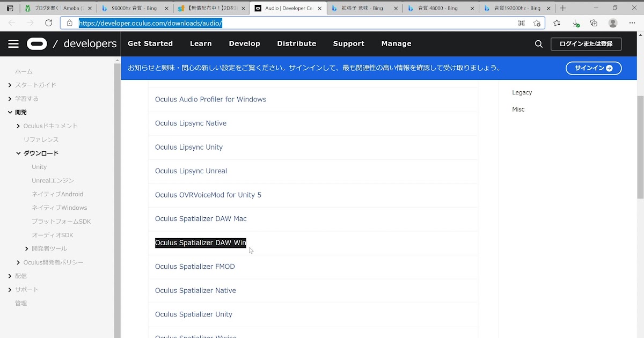Expand the サポート sidebar chevron
The width and height of the screenshot is (644, 338).
click(10, 290)
